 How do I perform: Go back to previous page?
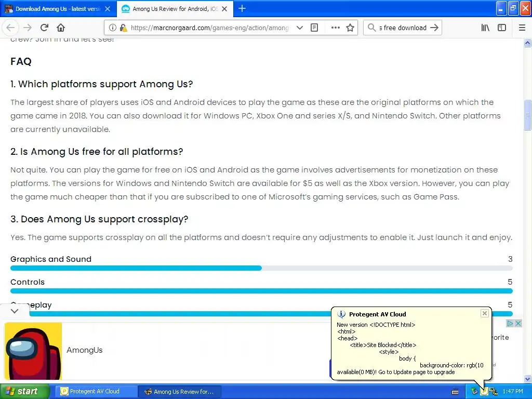10,28
